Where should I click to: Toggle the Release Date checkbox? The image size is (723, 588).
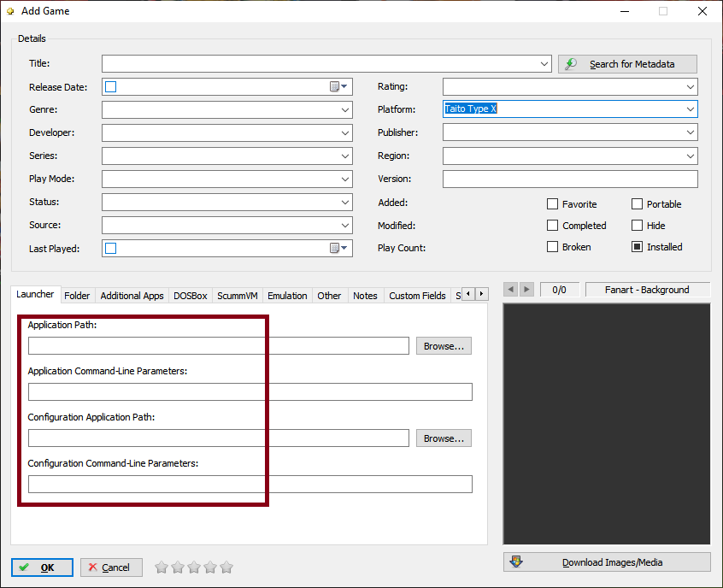110,86
